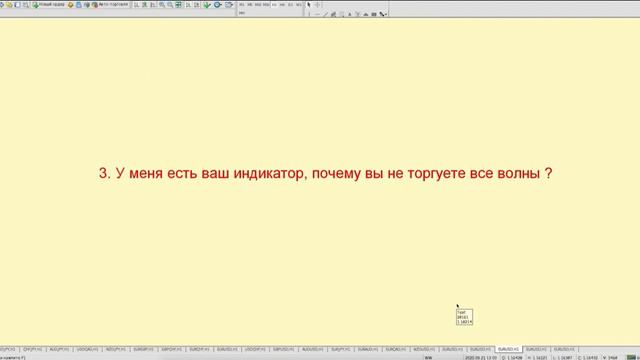Viewport: 640px width, 360px height.
Task: Switch chart to line chart icon
Action: (153, 5)
